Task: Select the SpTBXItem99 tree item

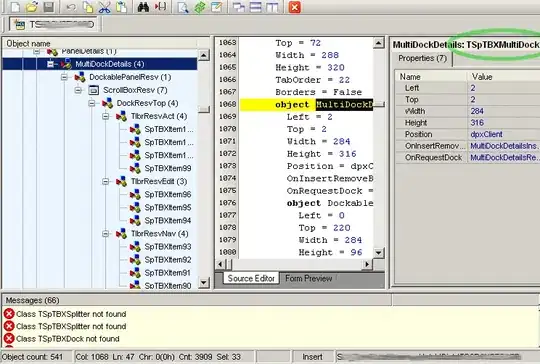Action: coord(168,168)
